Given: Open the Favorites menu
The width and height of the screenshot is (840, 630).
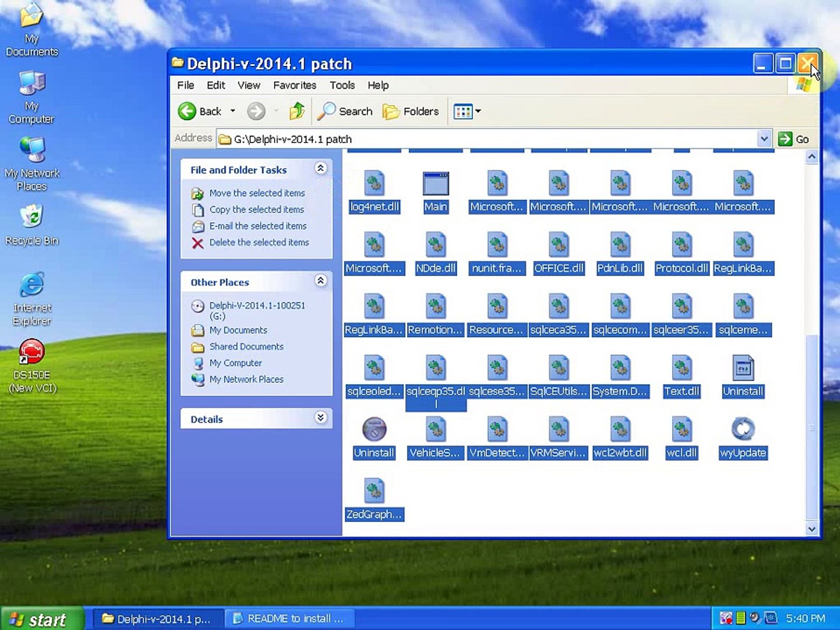Looking at the screenshot, I should pos(295,85).
